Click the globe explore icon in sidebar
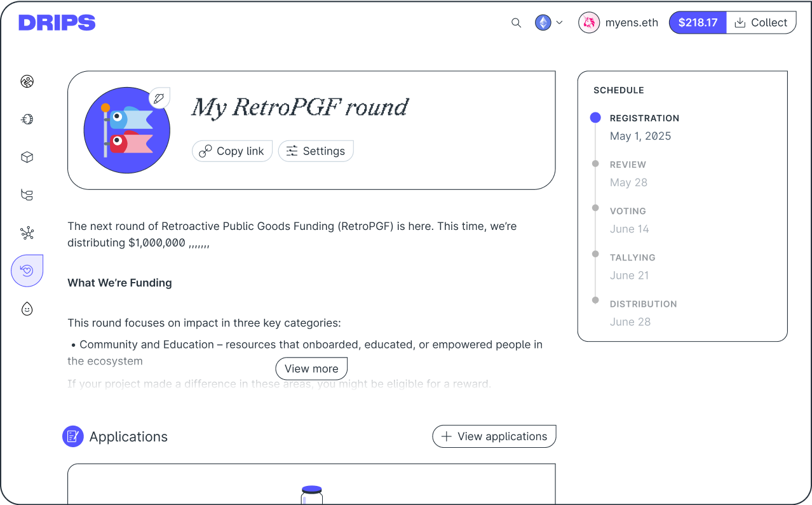Screen dimensions: 812x505 pyautogui.click(x=27, y=81)
